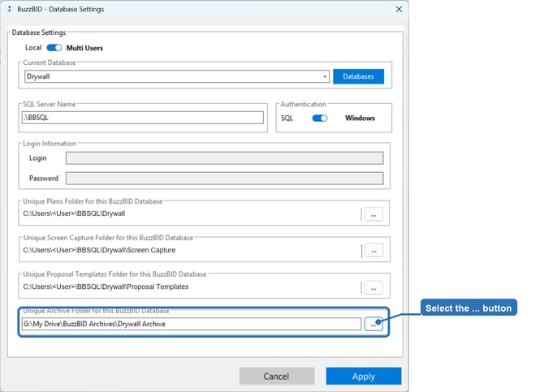Select the ... button for Archive Folder

[373, 324]
